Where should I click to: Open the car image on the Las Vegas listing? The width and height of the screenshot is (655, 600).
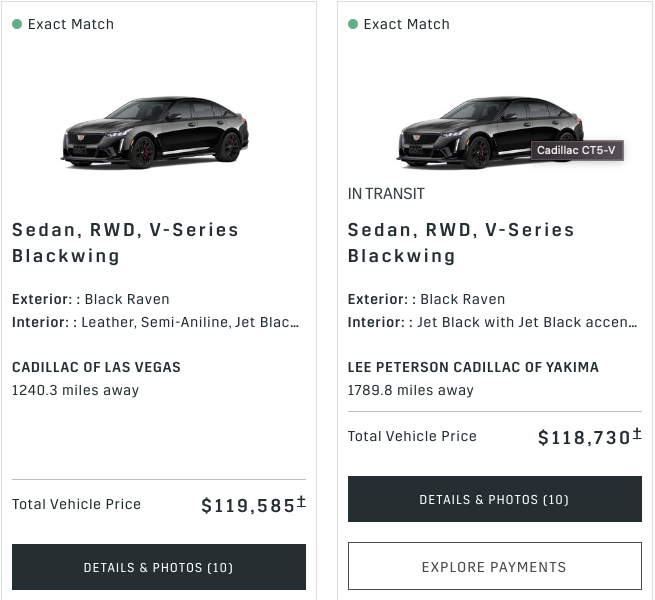(155, 132)
